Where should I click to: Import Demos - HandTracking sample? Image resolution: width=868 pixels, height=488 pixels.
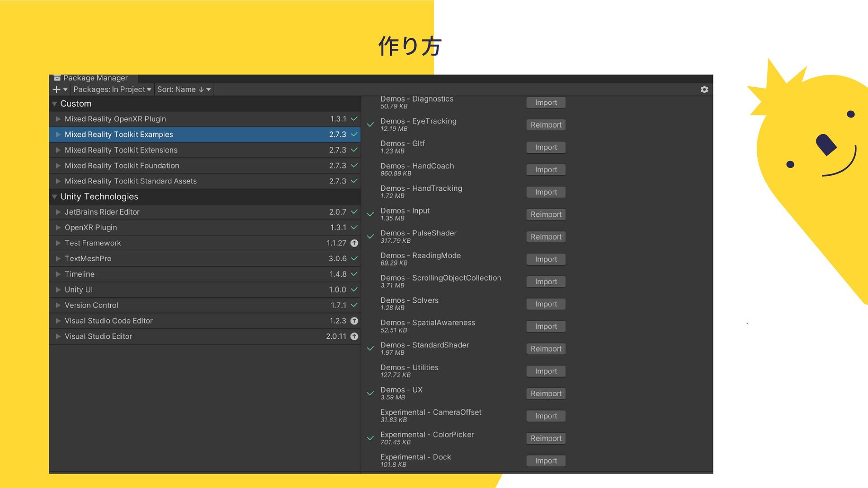coord(546,192)
